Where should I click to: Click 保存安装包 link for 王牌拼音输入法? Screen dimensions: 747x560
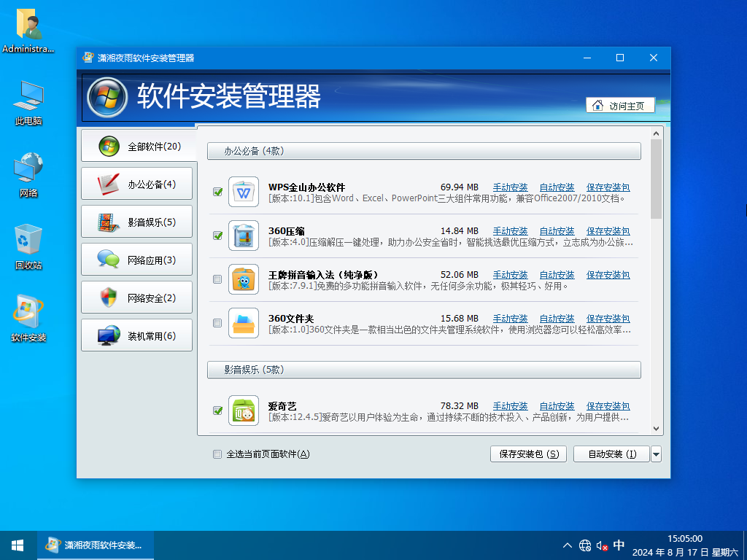[608, 275]
